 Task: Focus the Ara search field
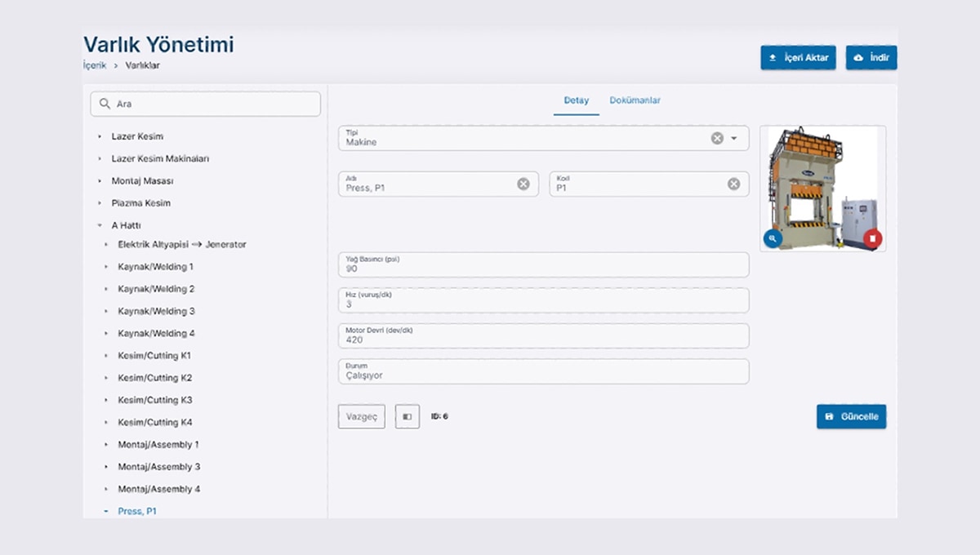205,104
